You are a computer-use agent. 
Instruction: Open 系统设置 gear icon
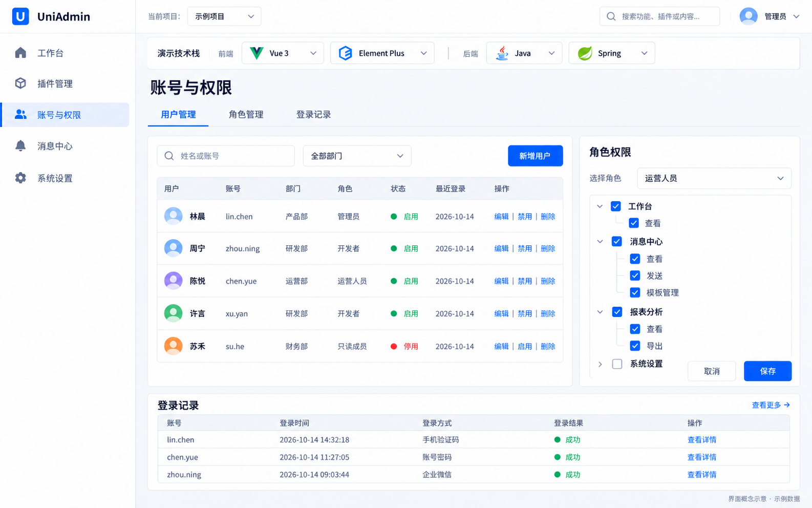click(20, 178)
